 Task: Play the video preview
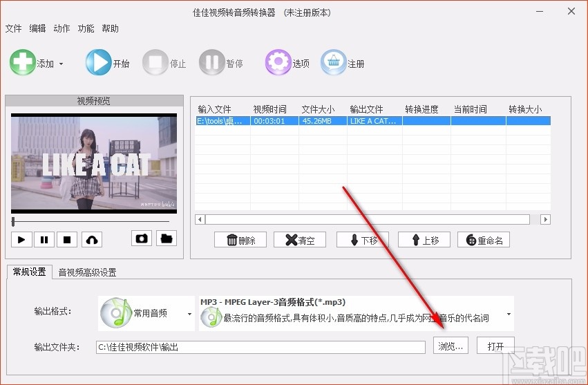21,239
